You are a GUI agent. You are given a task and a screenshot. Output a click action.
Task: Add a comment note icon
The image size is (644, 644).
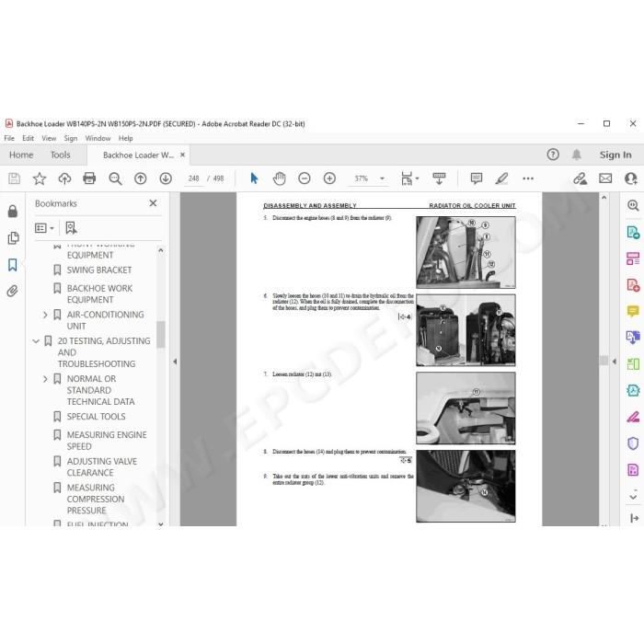pos(477,178)
